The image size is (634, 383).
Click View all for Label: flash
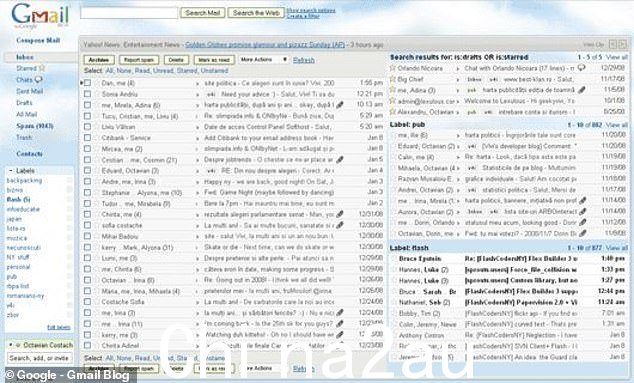click(x=617, y=248)
